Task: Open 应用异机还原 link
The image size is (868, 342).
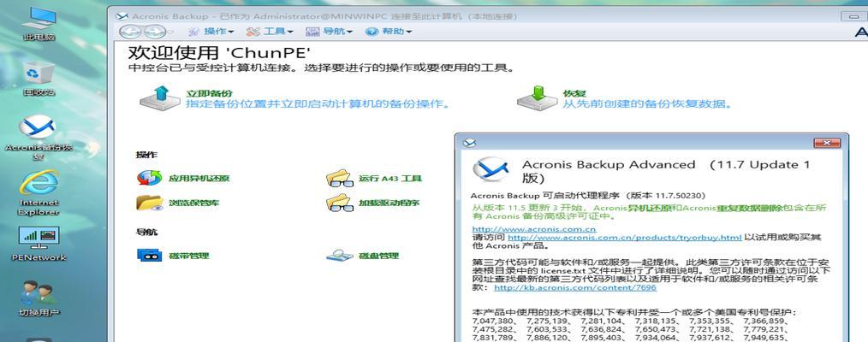Action: click(199, 179)
